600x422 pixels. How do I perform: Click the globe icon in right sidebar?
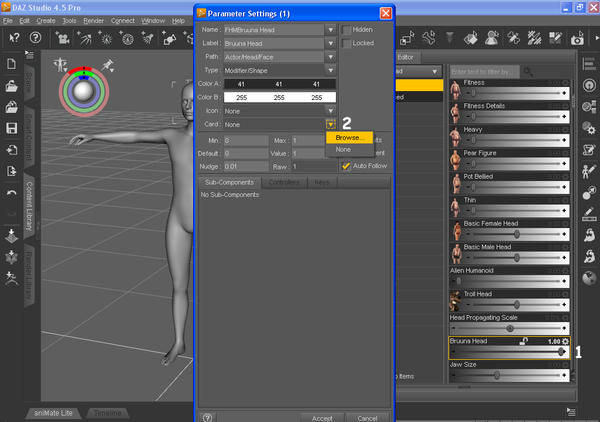pos(589,278)
